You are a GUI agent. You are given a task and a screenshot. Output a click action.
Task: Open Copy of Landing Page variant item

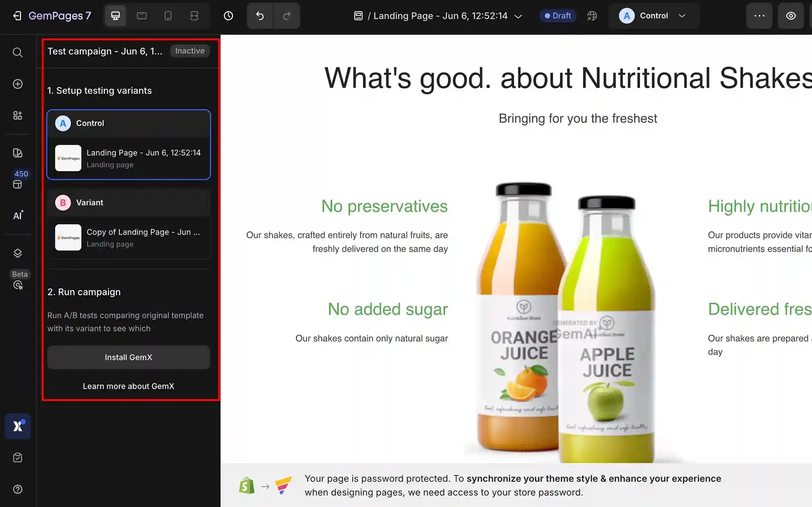point(129,237)
